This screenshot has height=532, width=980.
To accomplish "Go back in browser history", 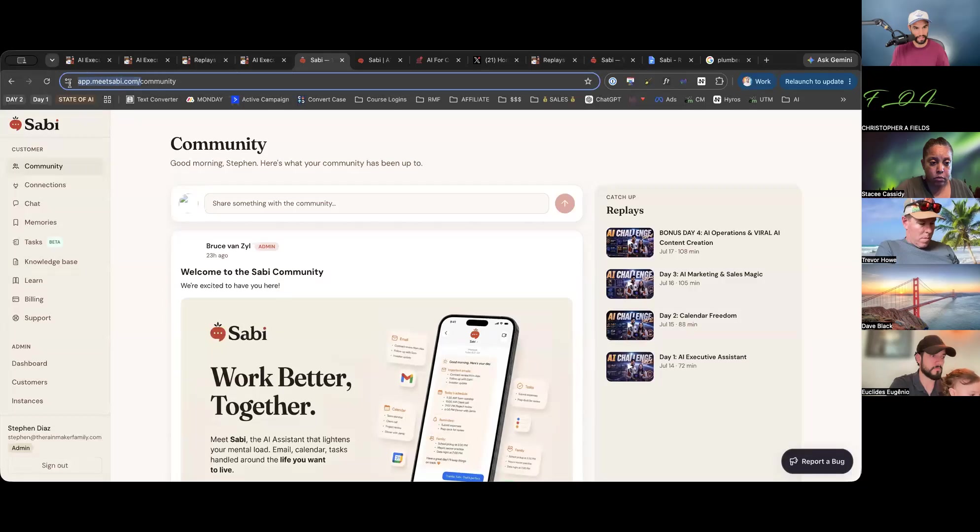I will point(11,81).
